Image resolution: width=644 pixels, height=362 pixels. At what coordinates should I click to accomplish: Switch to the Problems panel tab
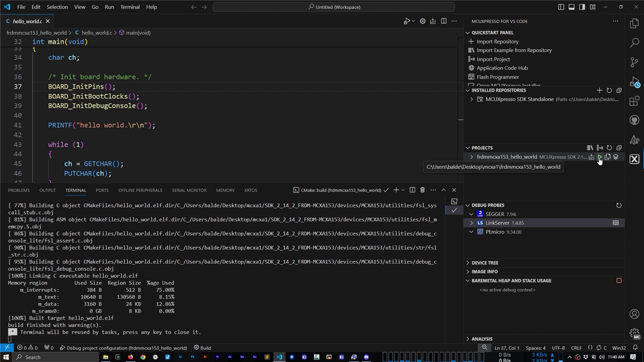19,191
